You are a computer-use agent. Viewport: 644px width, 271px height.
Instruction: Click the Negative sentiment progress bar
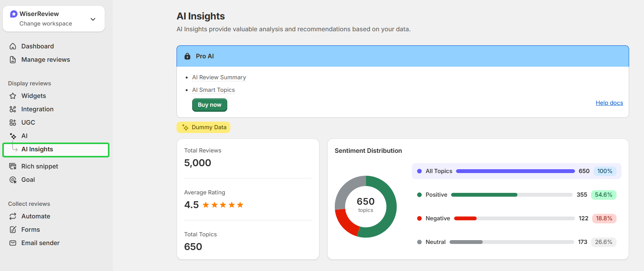click(x=515, y=218)
